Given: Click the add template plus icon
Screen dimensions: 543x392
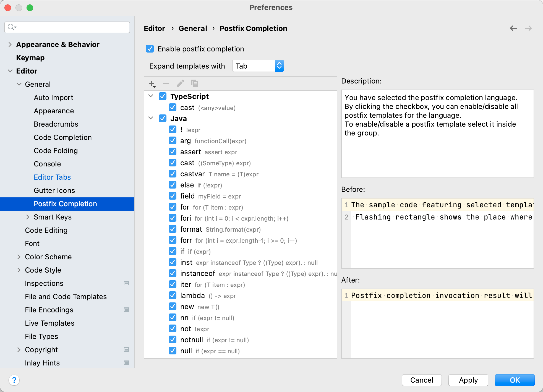Looking at the screenshot, I should pos(152,83).
